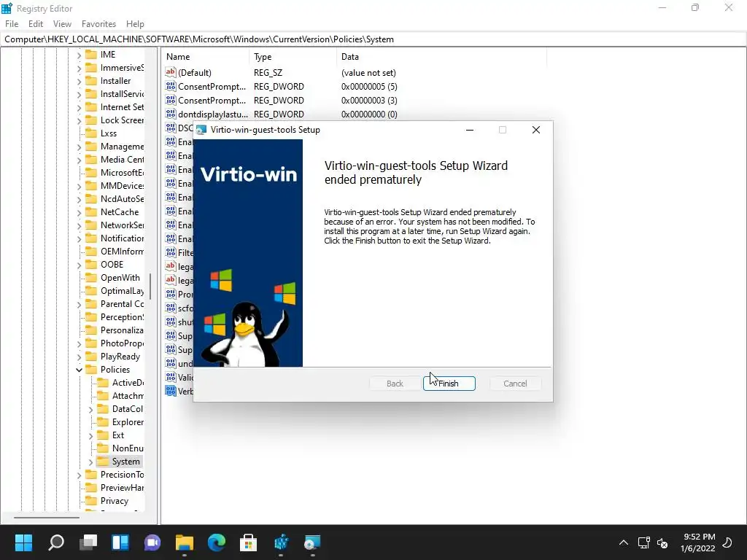Click the dontdisplaylastusername DWORD icon
The image size is (747, 560).
click(x=171, y=114)
